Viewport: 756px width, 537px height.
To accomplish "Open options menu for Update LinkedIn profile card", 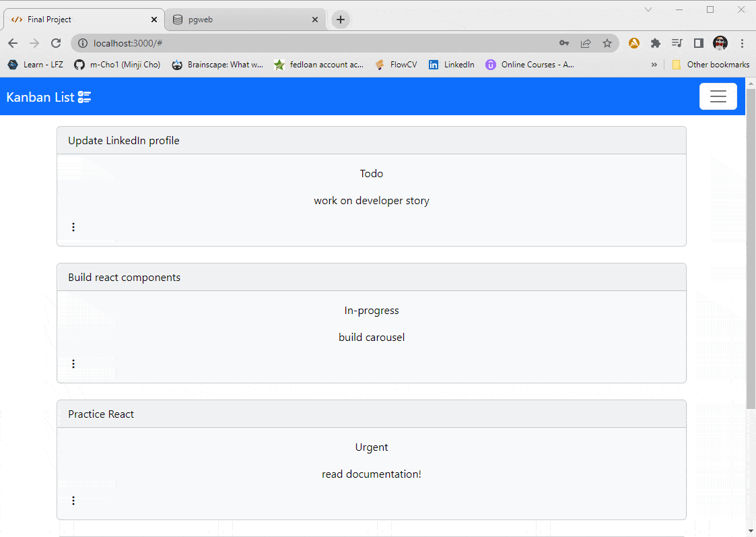I will coord(73,227).
